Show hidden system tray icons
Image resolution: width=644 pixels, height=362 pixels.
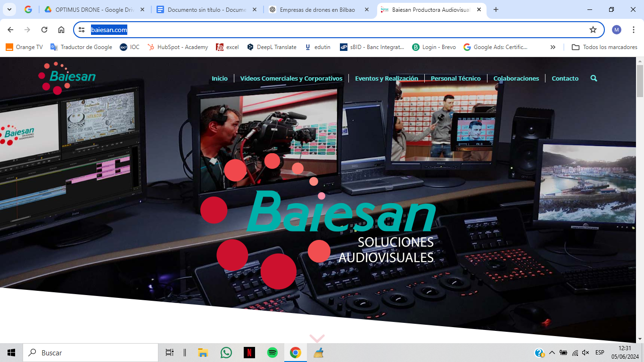[x=552, y=353]
